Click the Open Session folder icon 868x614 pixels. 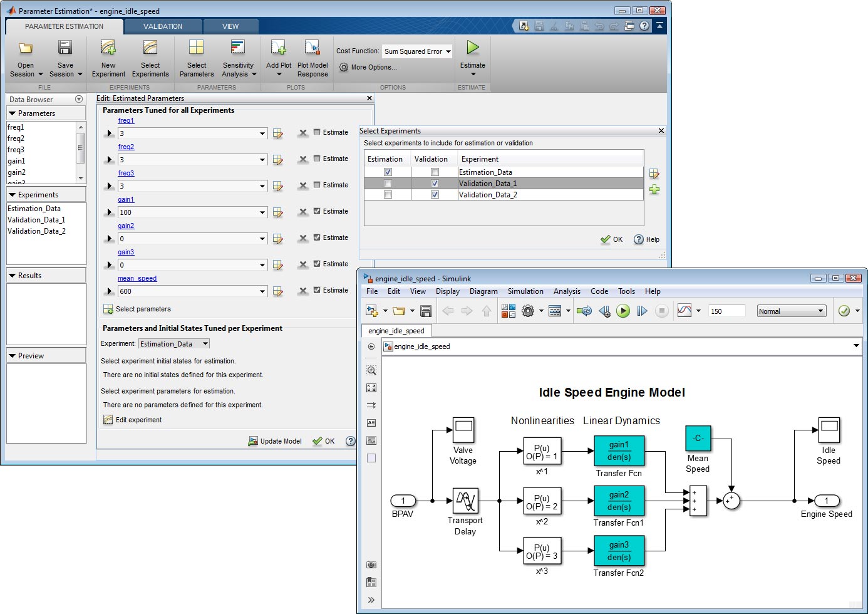(x=26, y=48)
